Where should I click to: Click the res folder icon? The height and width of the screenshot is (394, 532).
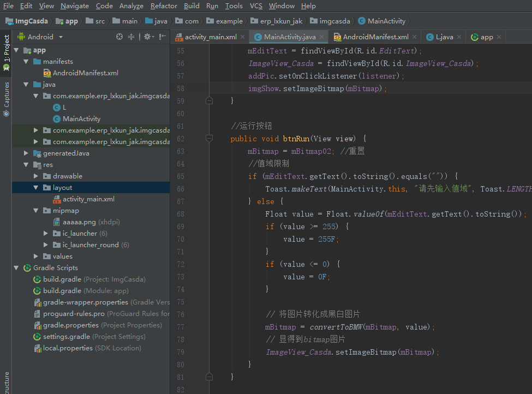click(37, 165)
